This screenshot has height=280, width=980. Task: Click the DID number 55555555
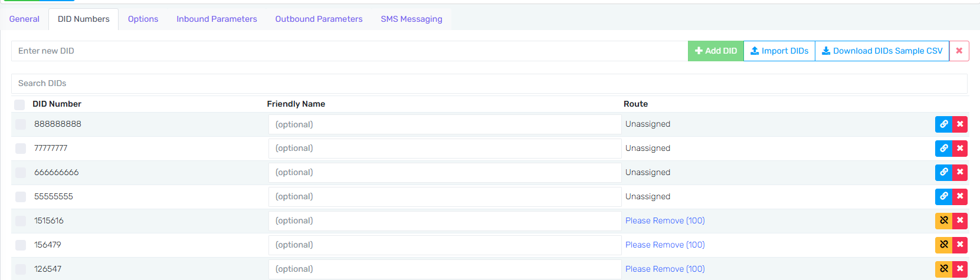pyautogui.click(x=54, y=196)
